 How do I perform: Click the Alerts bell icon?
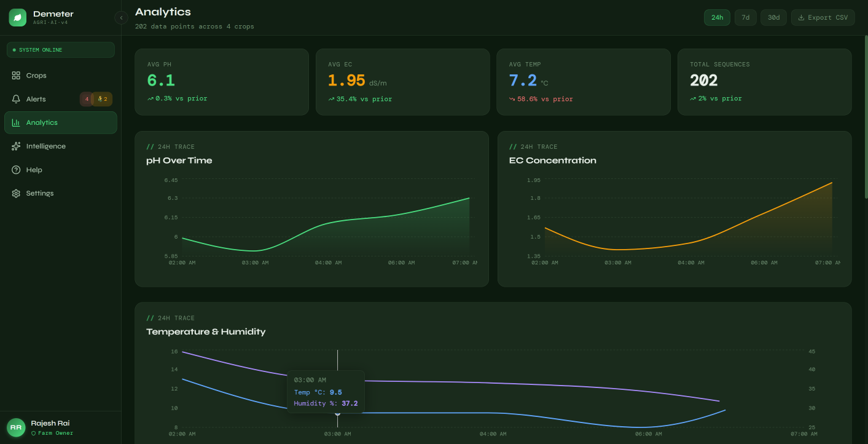[16, 99]
